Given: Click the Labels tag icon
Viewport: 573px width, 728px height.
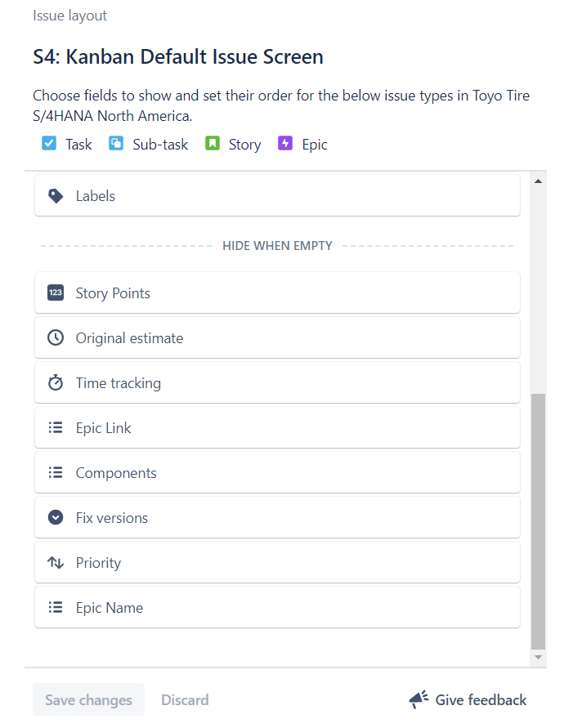Looking at the screenshot, I should pos(56,196).
